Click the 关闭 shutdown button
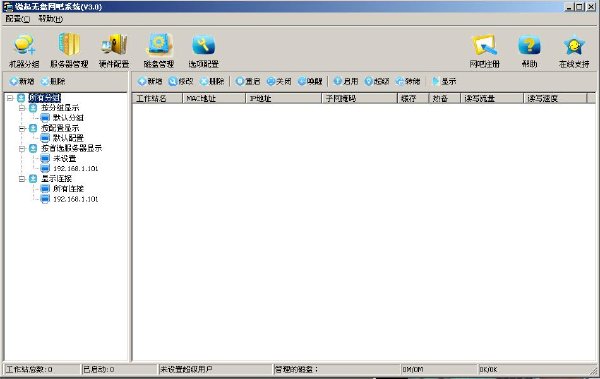 click(x=279, y=81)
